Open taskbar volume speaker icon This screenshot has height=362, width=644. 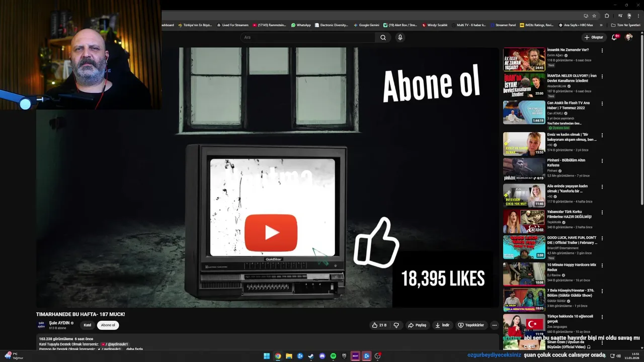click(x=618, y=356)
